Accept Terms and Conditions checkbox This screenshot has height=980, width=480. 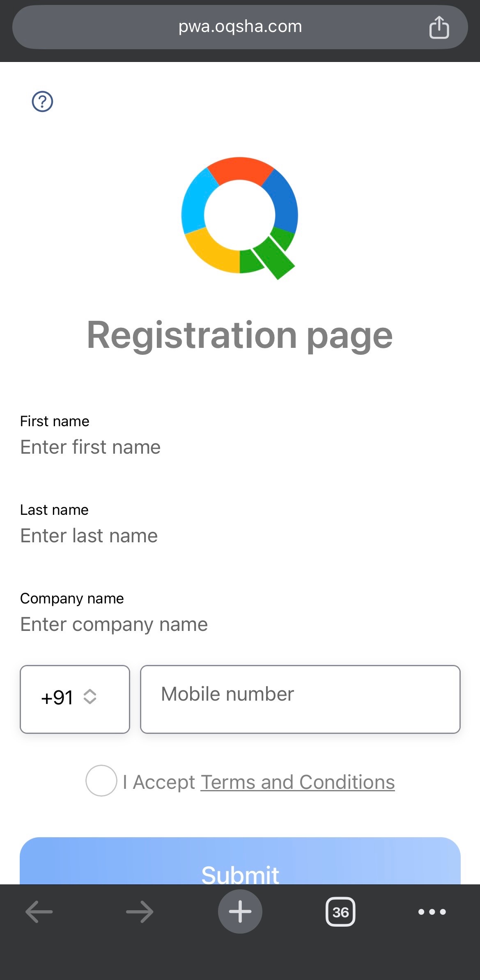[x=101, y=781]
